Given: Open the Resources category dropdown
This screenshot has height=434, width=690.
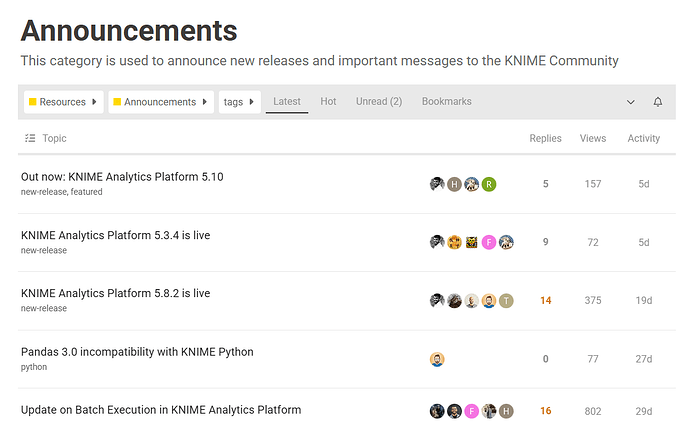Looking at the screenshot, I should pos(63,102).
